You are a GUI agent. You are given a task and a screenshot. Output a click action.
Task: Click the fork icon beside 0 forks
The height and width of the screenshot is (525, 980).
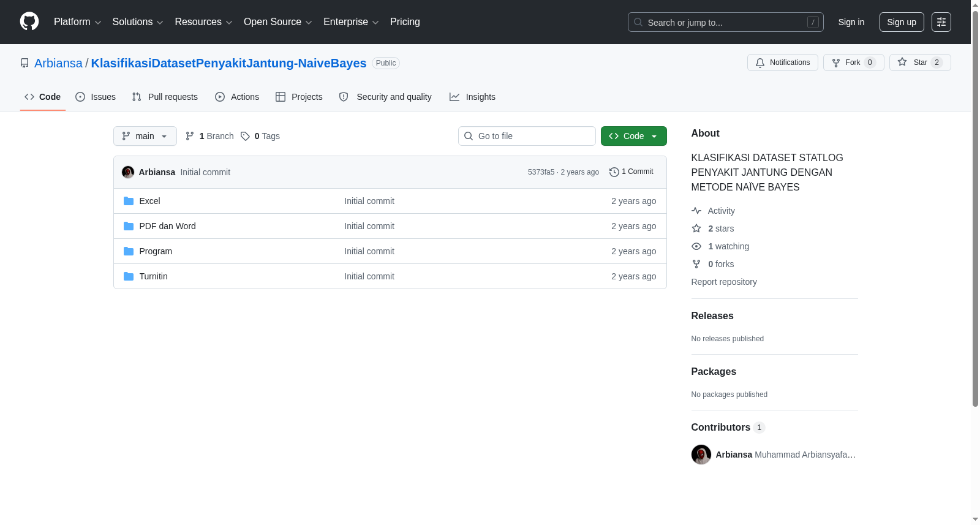click(x=696, y=264)
